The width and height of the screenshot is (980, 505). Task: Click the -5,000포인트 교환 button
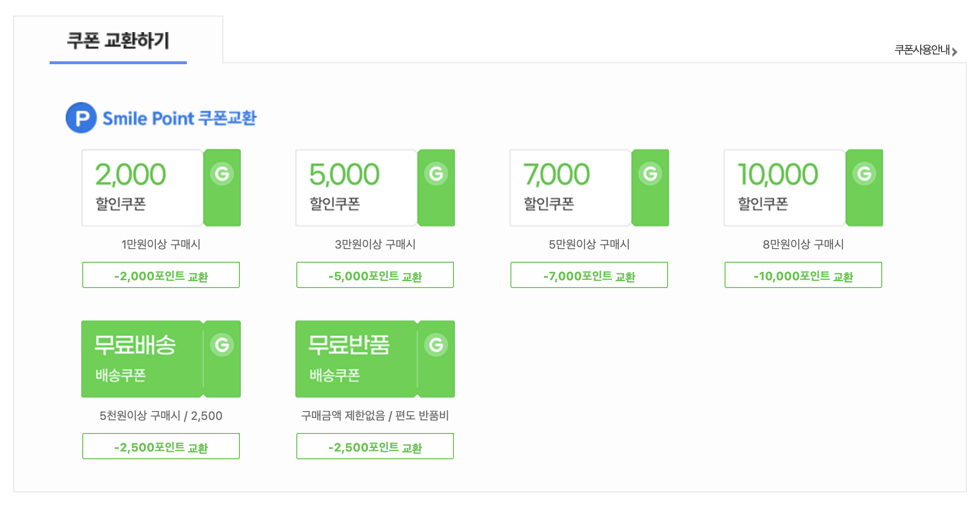(x=375, y=275)
